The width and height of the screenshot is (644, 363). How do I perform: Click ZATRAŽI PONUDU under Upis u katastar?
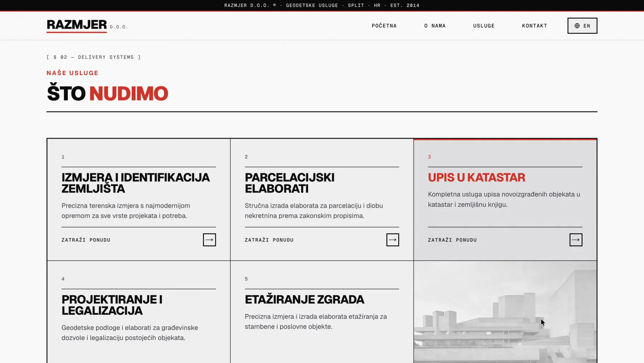coord(452,240)
